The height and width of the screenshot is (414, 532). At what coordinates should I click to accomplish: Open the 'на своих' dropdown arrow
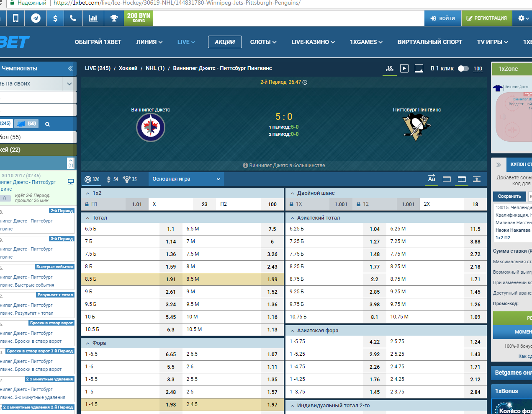click(69, 84)
